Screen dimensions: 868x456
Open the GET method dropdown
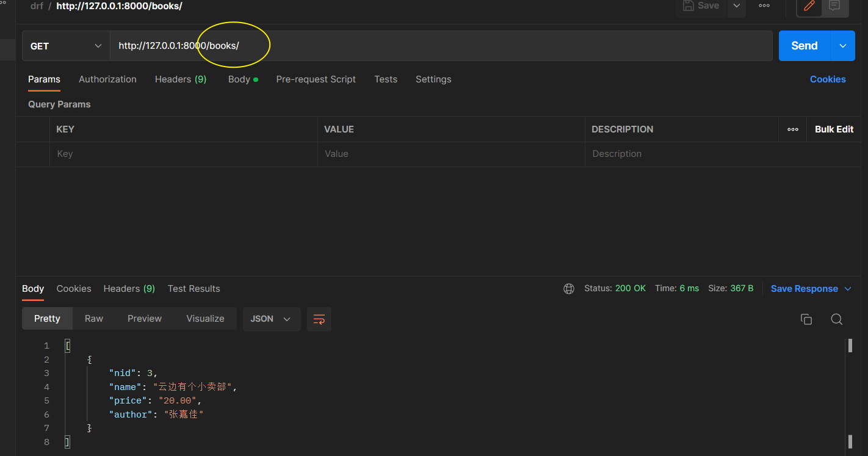click(x=66, y=46)
